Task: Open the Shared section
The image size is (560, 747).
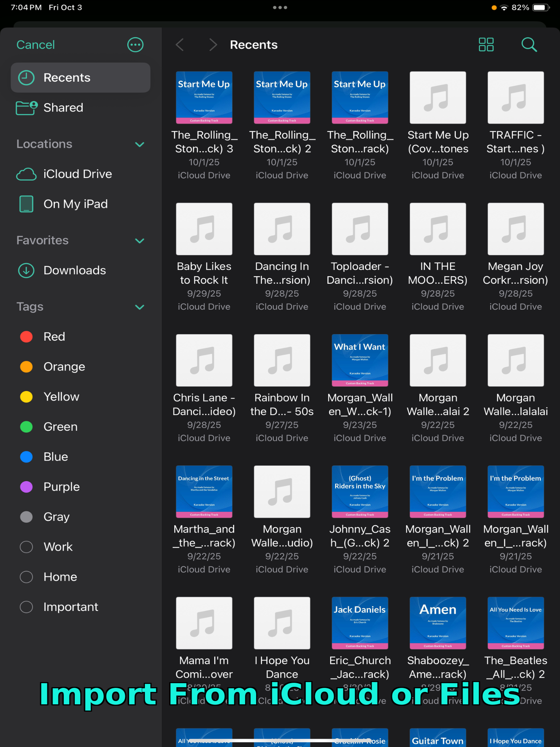Action: click(x=80, y=108)
